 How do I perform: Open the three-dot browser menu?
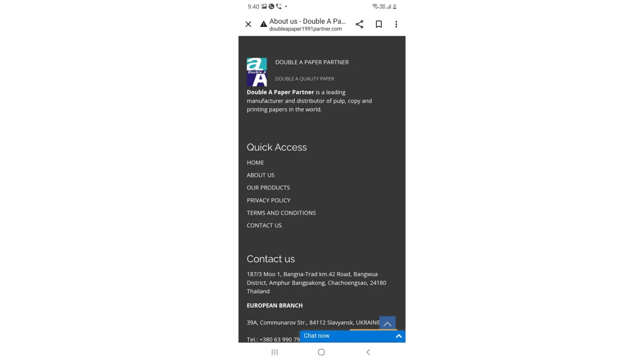point(396,24)
